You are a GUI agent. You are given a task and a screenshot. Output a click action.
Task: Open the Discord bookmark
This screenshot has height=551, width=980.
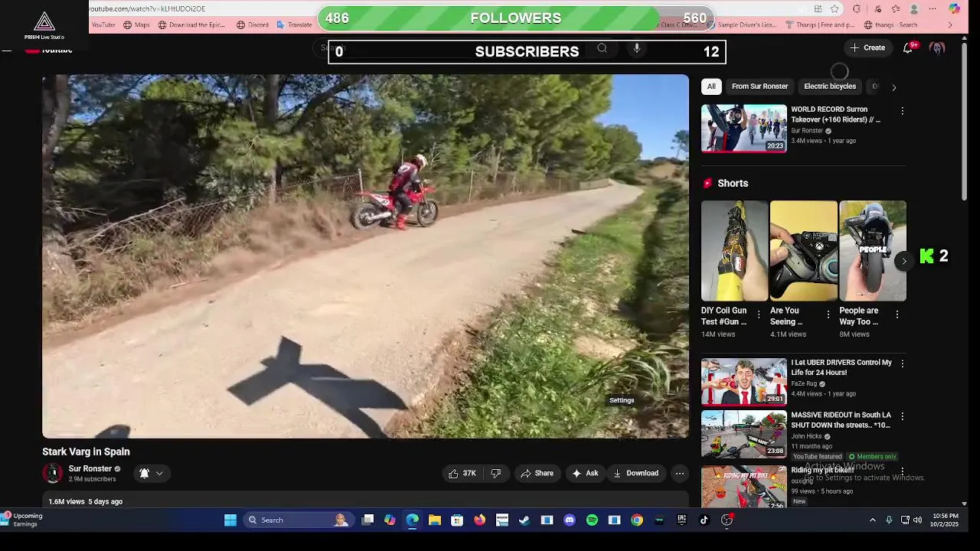pos(253,24)
